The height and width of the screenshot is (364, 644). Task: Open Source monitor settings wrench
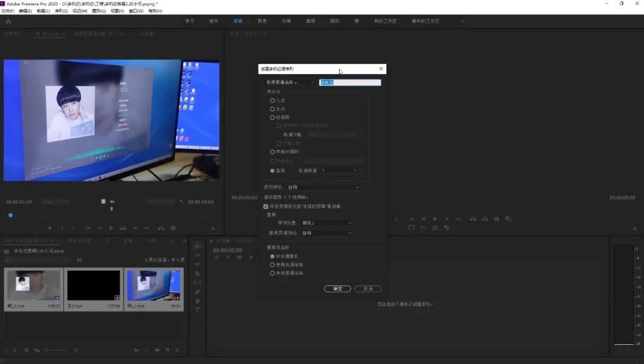coord(181,201)
